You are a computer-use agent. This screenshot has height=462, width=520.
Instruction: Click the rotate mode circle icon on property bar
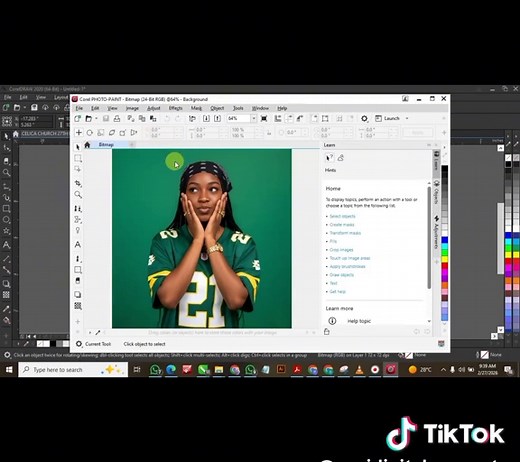point(90,133)
